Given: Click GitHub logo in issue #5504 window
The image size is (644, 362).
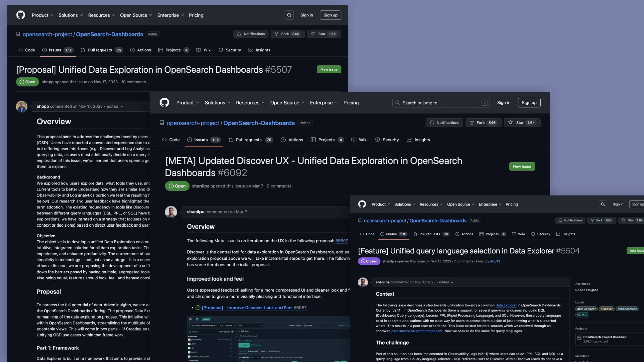Looking at the screenshot, I should coord(362,204).
